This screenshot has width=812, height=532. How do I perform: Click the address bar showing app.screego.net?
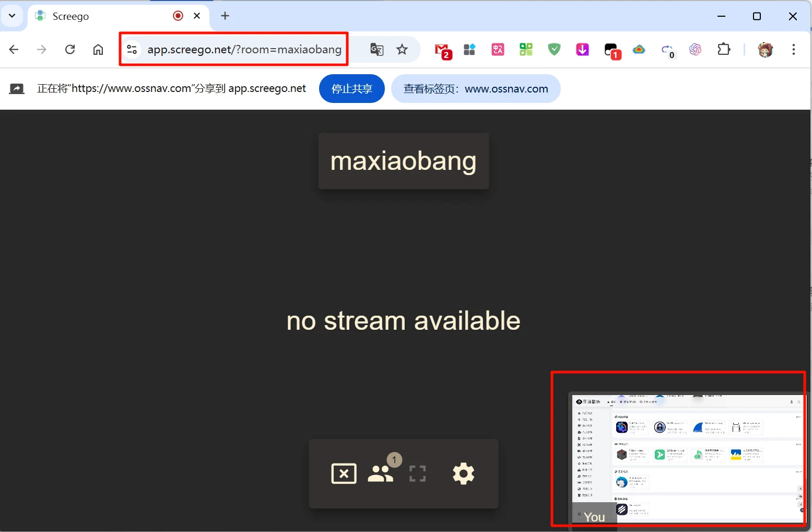[244, 50]
